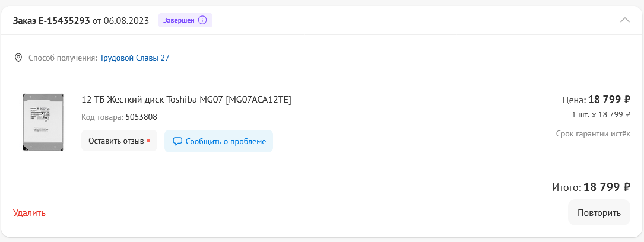Repeat the order with Повторить button
This screenshot has height=242, width=644.
point(599,213)
